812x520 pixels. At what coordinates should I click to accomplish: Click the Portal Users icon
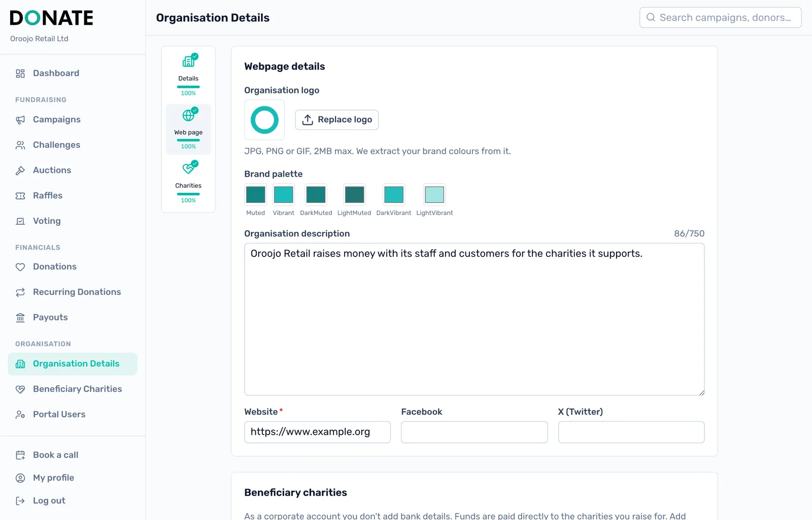coord(20,414)
